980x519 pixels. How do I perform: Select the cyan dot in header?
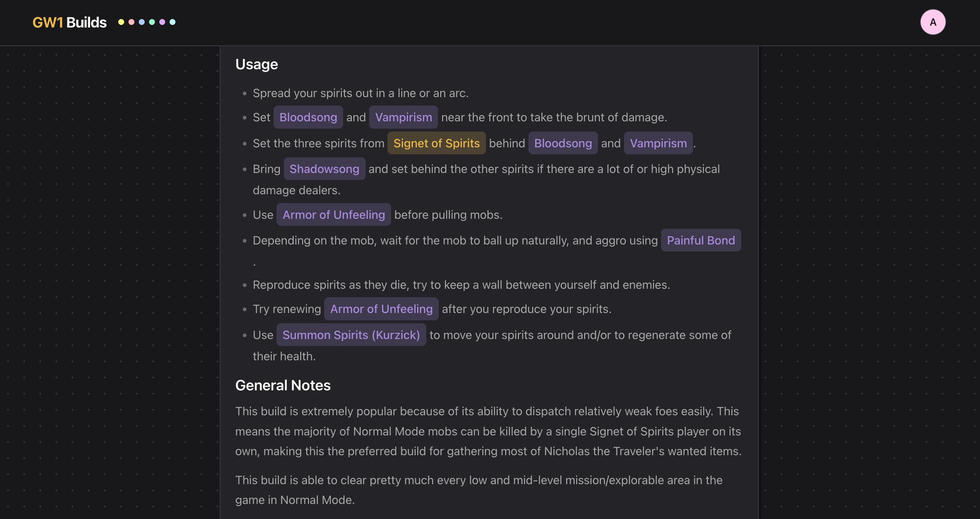tap(172, 22)
